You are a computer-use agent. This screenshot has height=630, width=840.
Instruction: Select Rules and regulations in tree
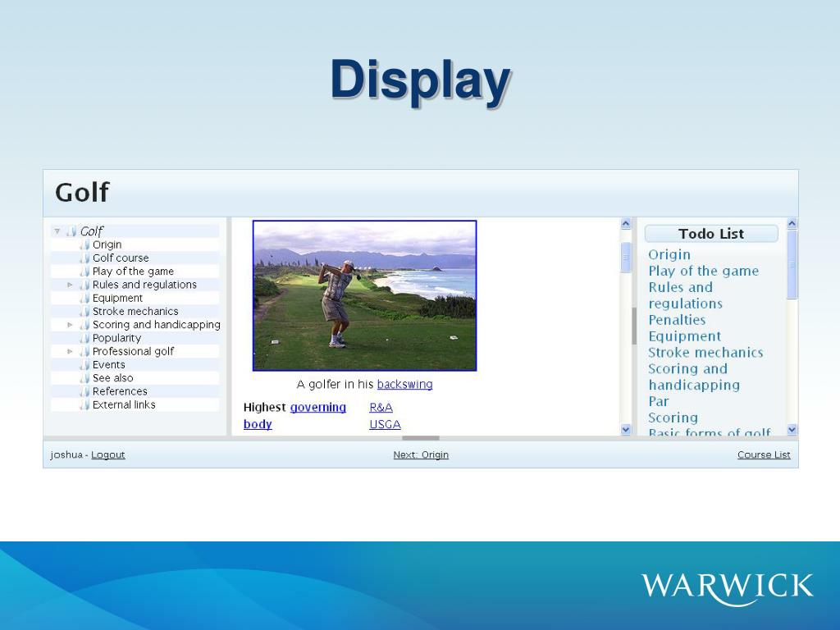click(x=144, y=285)
